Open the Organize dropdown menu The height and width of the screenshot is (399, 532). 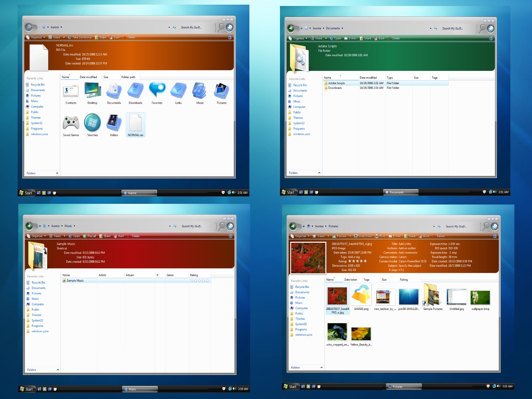click(36, 38)
